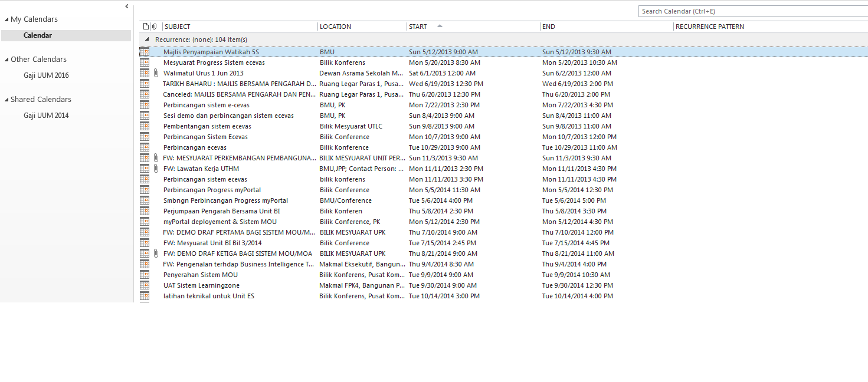The image size is (868, 382).
Task: Click location Bilik Konferen for Perjumpaan row
Action: click(x=341, y=211)
